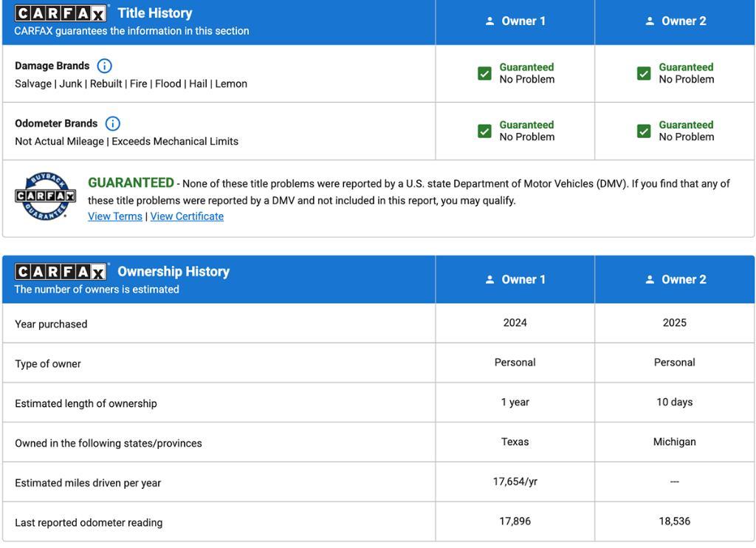Select the Owner 1 label in Ownership History header

(523, 279)
